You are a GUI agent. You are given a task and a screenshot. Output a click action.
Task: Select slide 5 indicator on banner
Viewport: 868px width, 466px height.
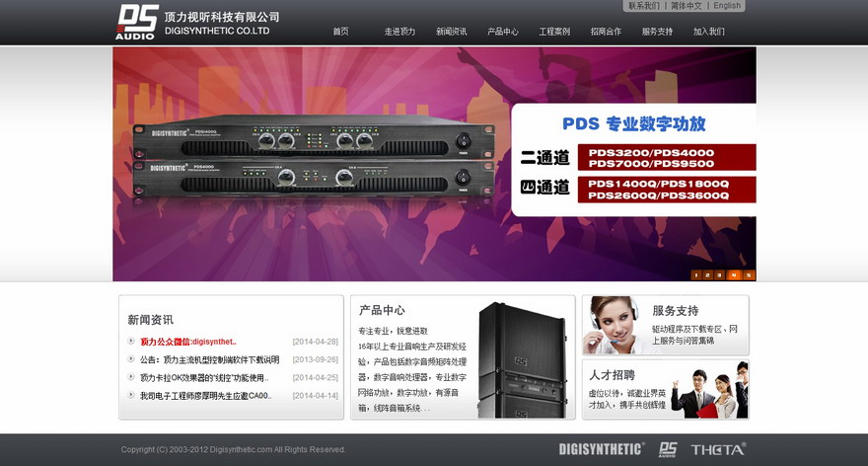click(x=749, y=274)
